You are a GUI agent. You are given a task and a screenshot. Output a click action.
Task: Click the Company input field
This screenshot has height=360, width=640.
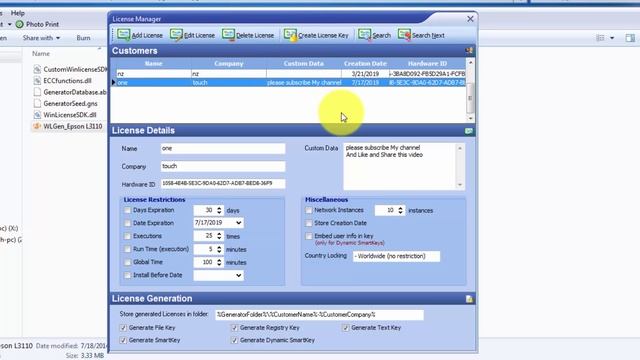[223, 166]
